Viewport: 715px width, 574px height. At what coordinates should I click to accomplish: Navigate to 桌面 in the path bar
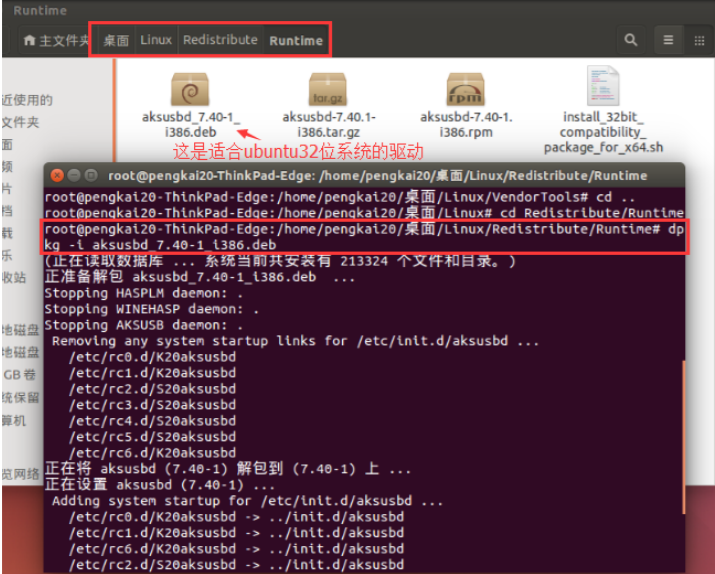[x=116, y=41]
